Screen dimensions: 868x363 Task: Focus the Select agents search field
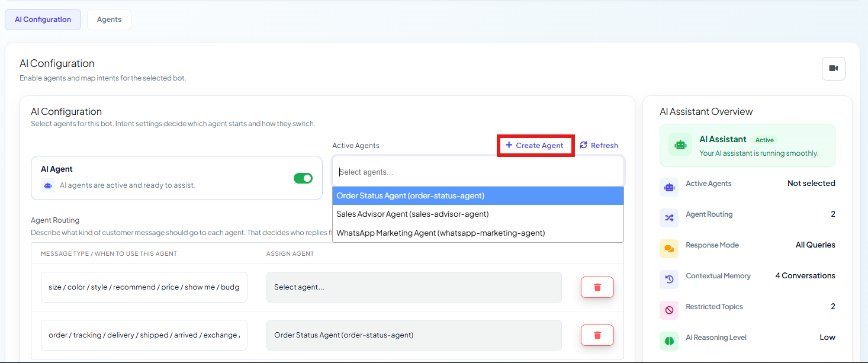tap(478, 172)
